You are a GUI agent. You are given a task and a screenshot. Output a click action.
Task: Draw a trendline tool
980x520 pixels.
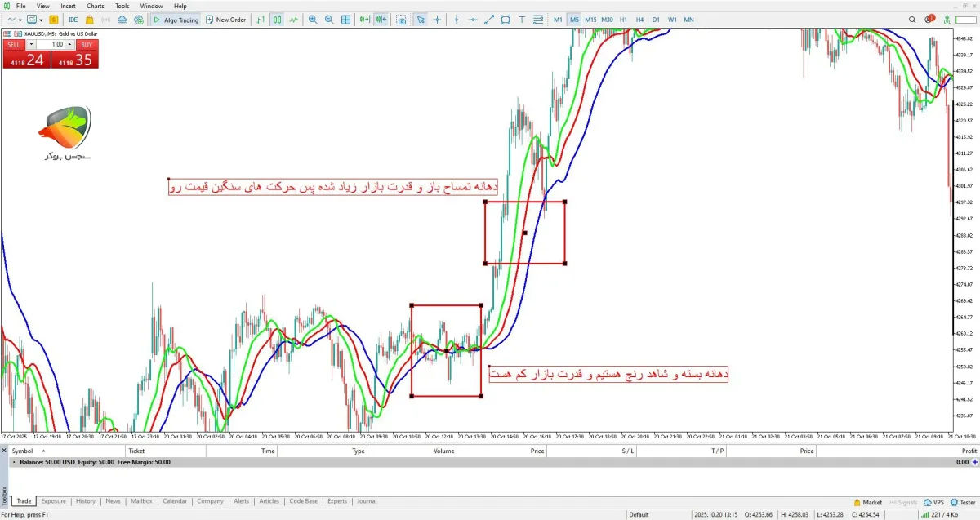[x=490, y=20]
